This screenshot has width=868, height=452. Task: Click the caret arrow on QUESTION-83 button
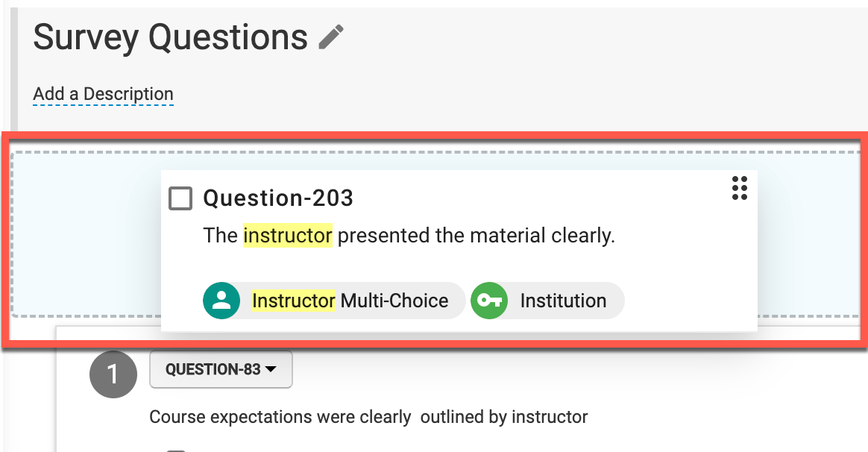(x=271, y=369)
